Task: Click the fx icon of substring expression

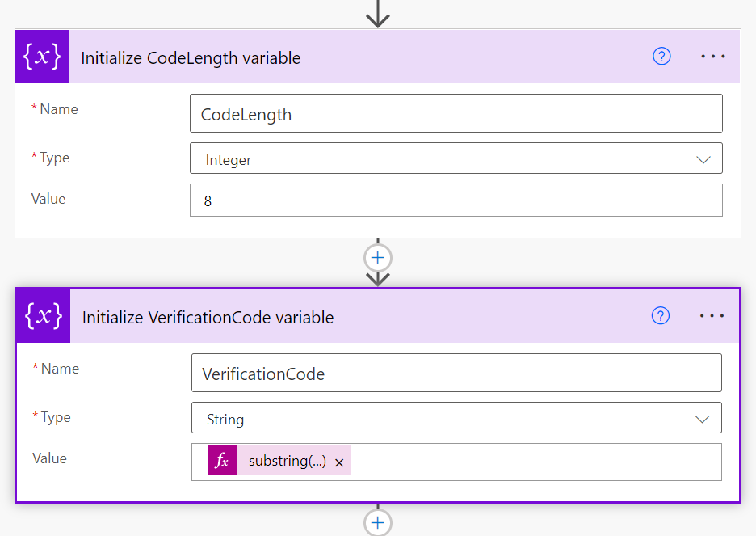Action: point(222,460)
